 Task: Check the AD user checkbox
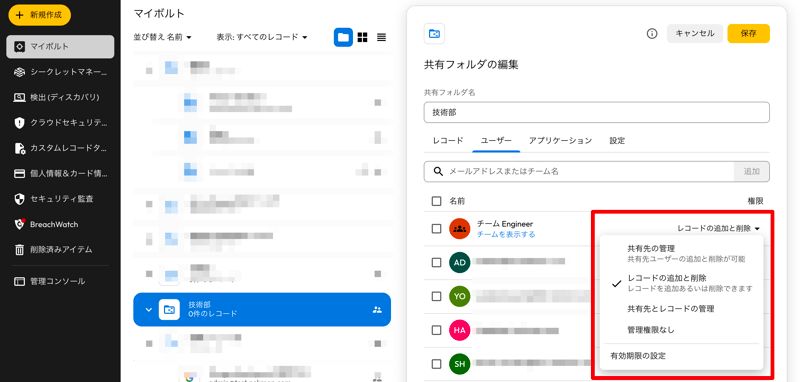pyautogui.click(x=436, y=262)
